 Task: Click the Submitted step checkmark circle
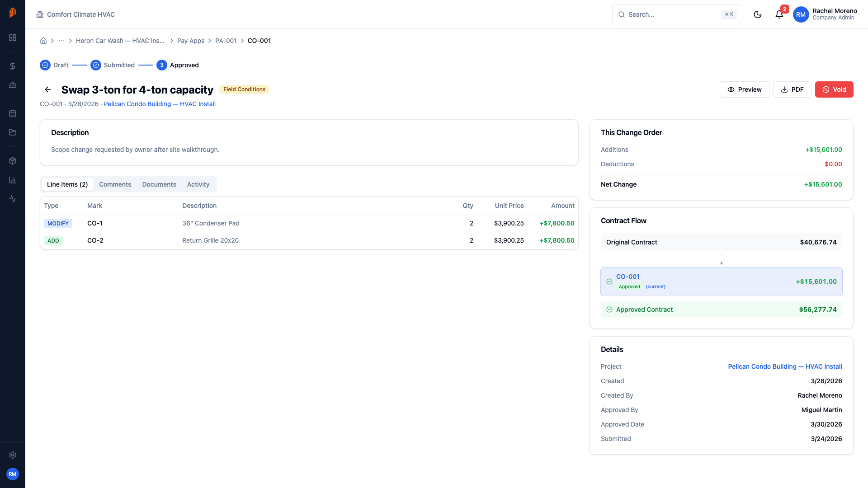[96, 65]
